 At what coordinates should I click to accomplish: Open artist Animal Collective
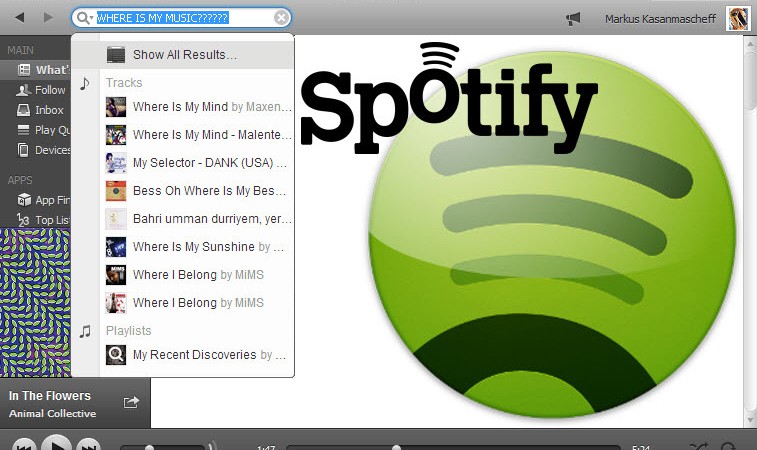click(53, 413)
